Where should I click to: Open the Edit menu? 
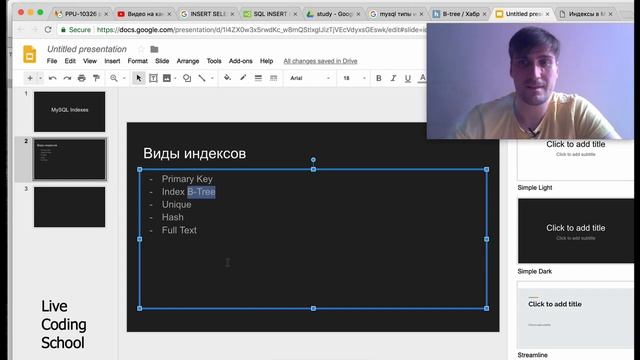(70, 61)
